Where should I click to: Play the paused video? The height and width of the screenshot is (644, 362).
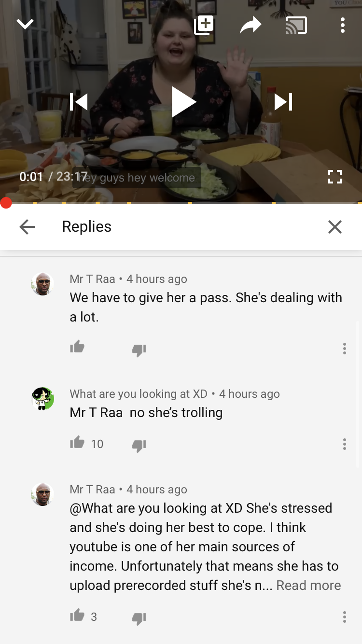[x=184, y=102]
